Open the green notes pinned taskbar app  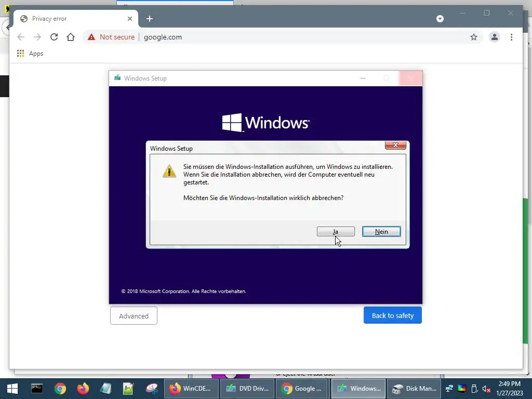click(x=128, y=389)
